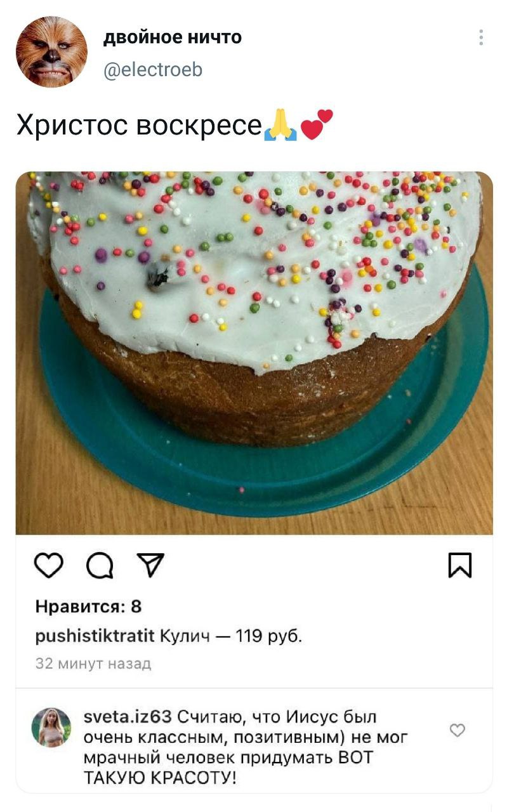Open sveta.iz63's round profile picture
This screenshot has width=507, height=812.
[x=51, y=727]
